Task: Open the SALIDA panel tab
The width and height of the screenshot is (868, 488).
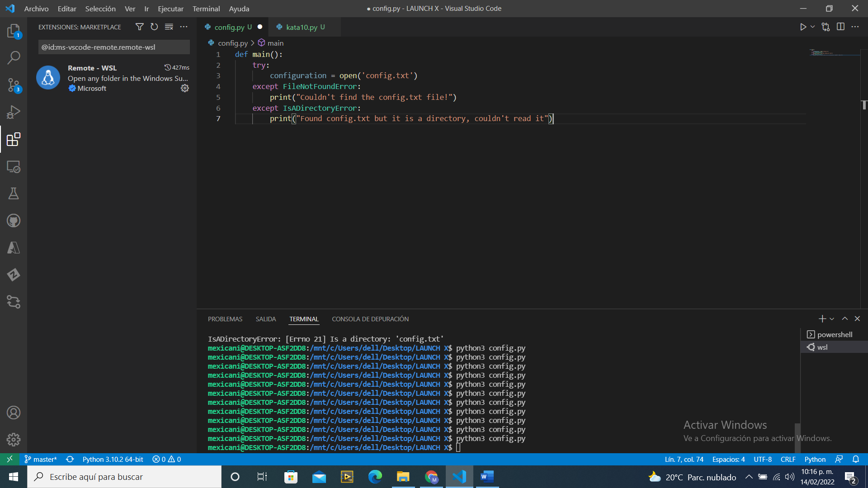Action: 266,319
